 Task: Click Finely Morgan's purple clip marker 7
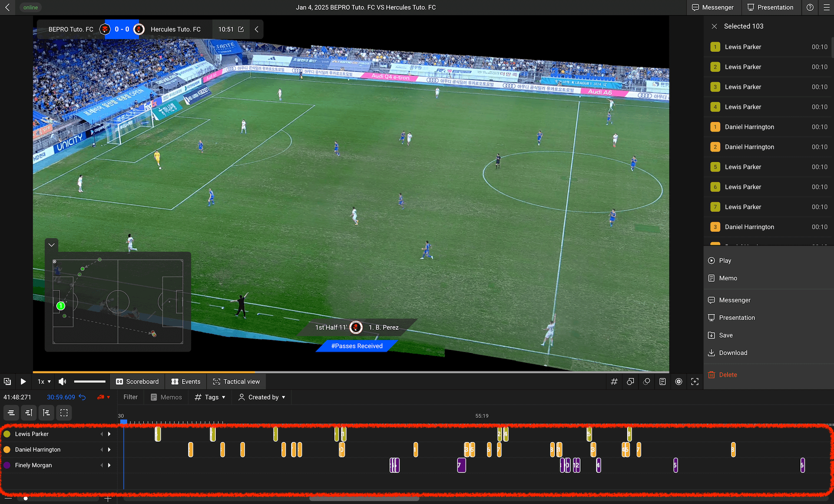coord(461,465)
